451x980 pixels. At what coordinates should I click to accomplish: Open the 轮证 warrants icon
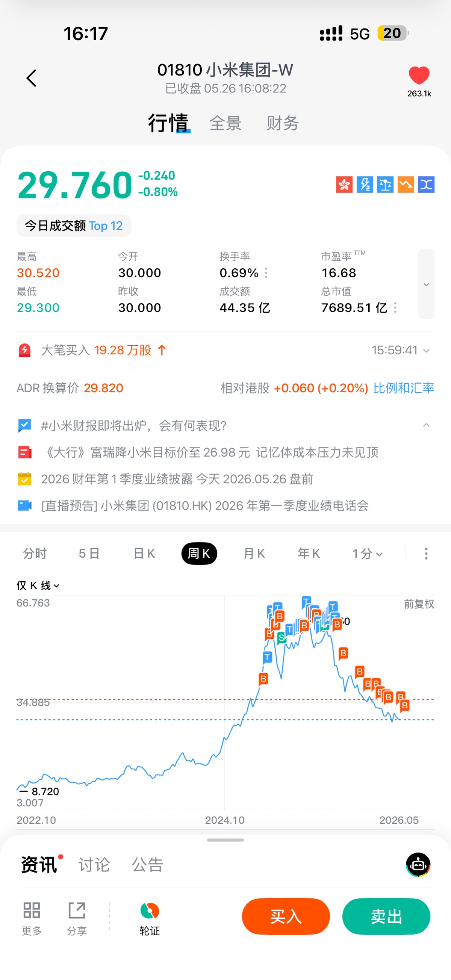click(150, 911)
